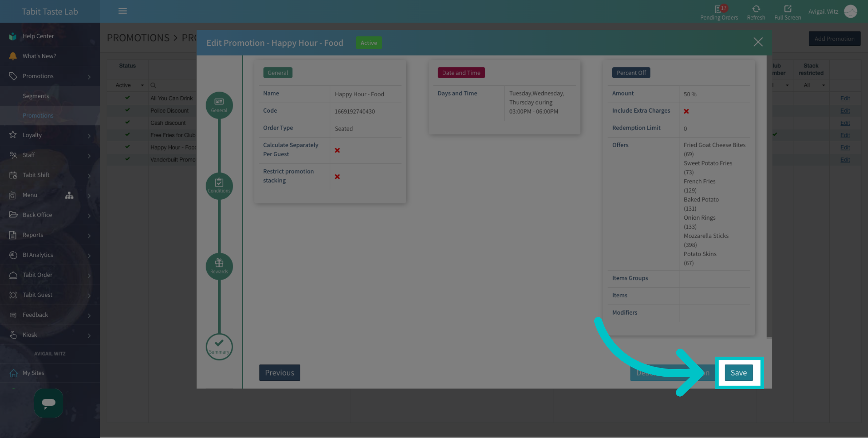The height and width of the screenshot is (438, 868).
Task: Open Segments submenu item
Action: point(50,96)
